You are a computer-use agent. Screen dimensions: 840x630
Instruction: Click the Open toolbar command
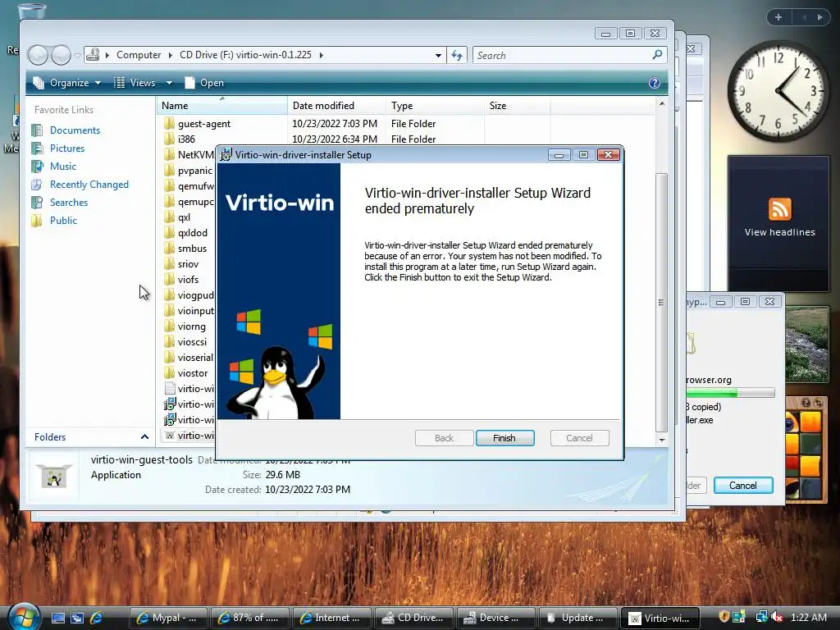[204, 83]
